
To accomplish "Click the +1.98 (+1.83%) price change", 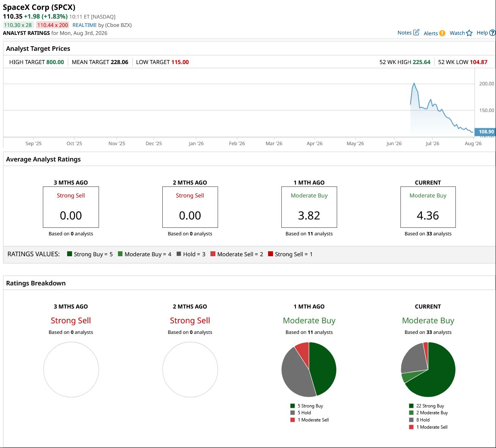I will click(46, 16).
